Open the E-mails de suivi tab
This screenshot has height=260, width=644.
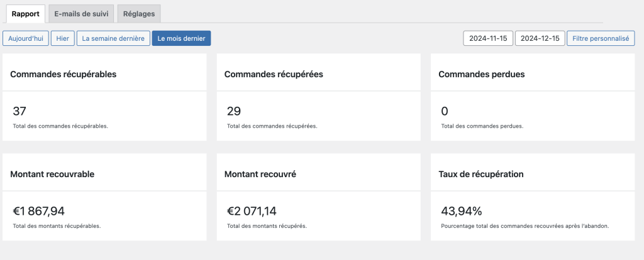pyautogui.click(x=80, y=13)
